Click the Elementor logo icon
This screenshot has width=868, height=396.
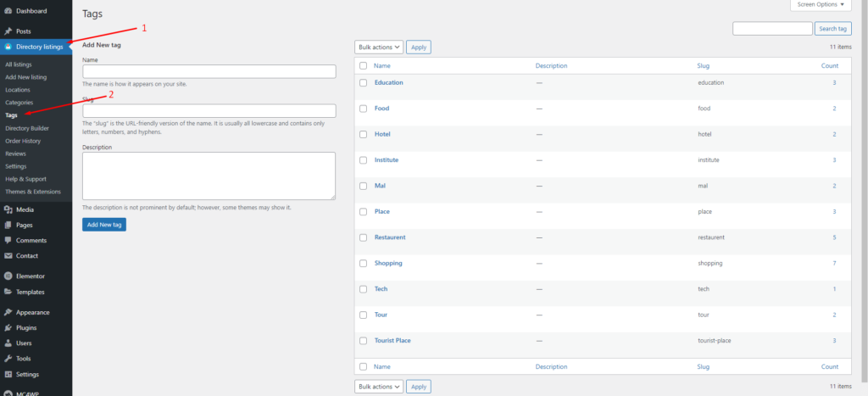tap(8, 276)
